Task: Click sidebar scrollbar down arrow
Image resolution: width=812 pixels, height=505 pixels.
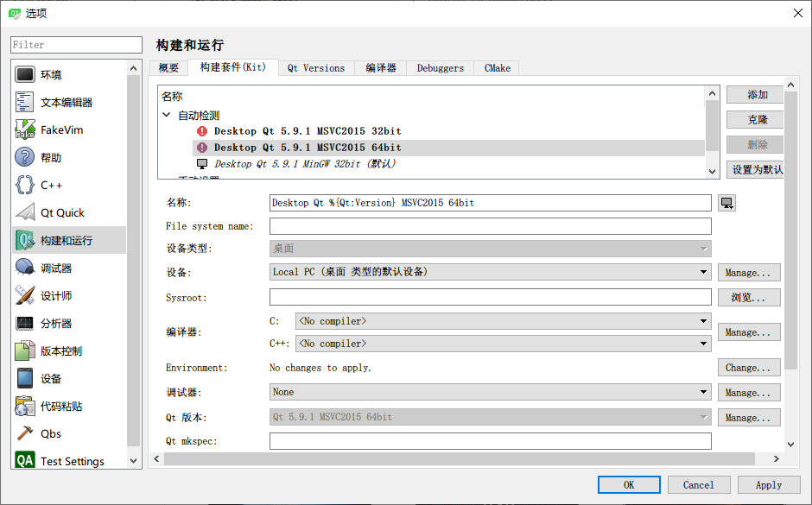Action: pyautogui.click(x=134, y=460)
